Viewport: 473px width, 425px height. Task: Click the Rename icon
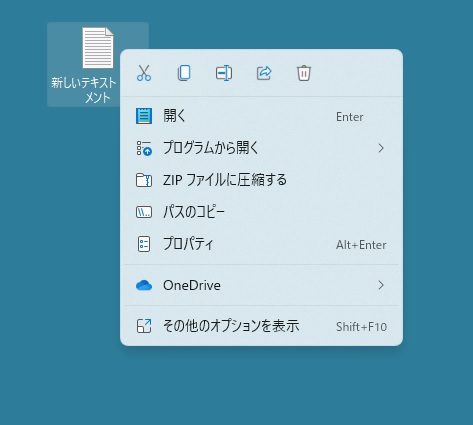click(224, 73)
